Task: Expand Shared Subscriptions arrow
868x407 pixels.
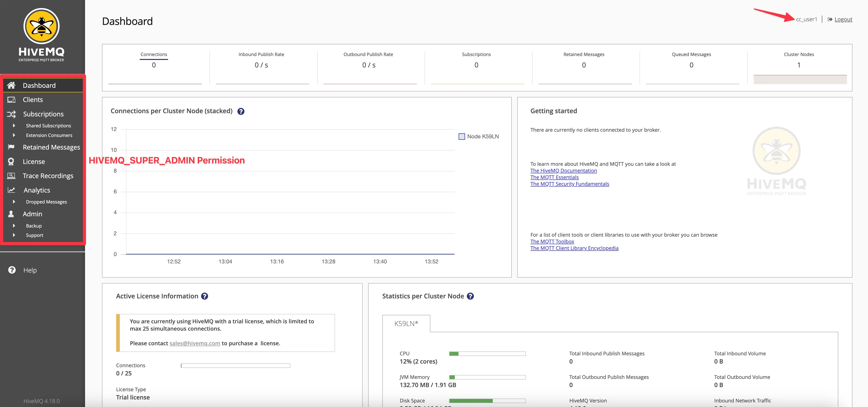Action: pos(14,125)
